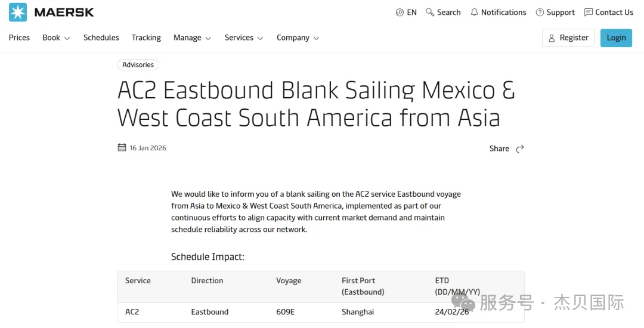The width and height of the screenshot is (644, 328).
Task: Expand the Book dropdown menu
Action: [56, 38]
